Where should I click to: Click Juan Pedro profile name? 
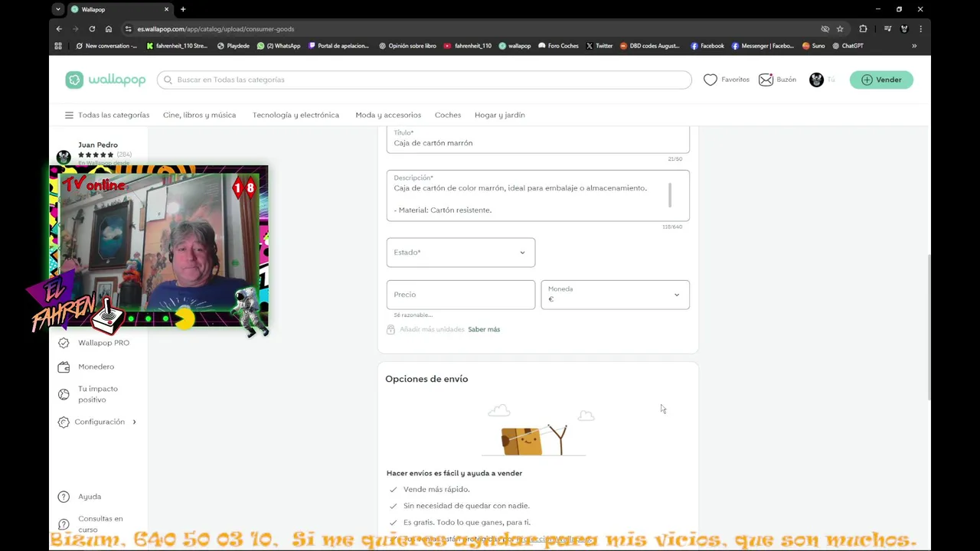coord(98,145)
